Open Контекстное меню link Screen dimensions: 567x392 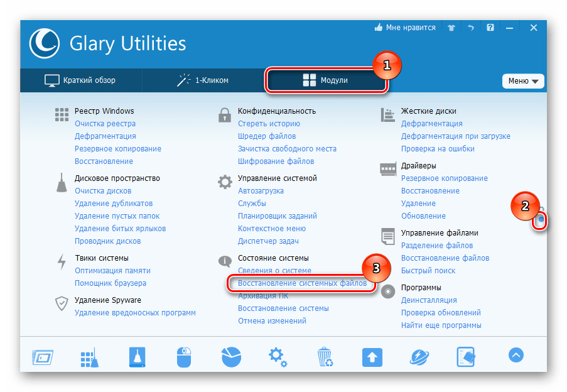271,229
